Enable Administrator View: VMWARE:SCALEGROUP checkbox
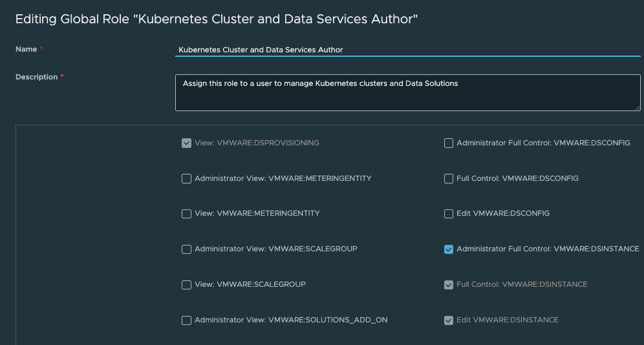The width and height of the screenshot is (644, 345). pyautogui.click(x=186, y=249)
